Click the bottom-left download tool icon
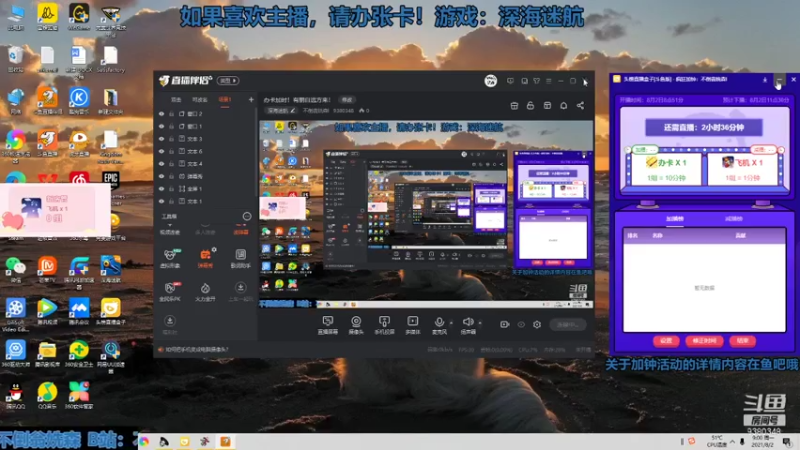 (170, 324)
